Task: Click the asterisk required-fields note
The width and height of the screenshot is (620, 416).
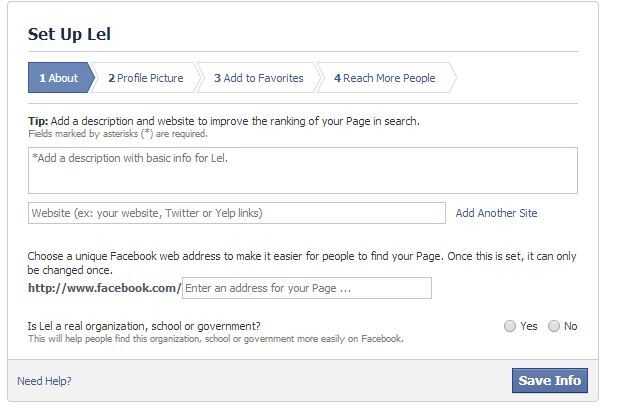Action: 117,133
